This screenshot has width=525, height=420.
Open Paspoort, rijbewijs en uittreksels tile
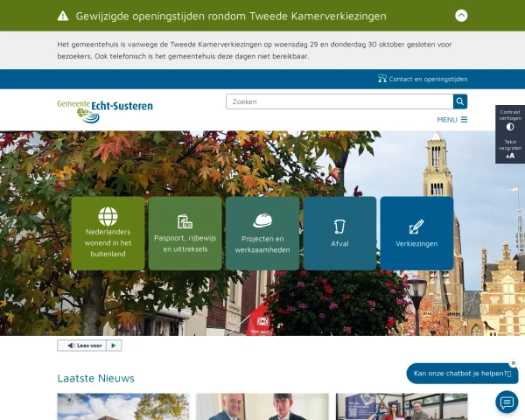[185, 233]
